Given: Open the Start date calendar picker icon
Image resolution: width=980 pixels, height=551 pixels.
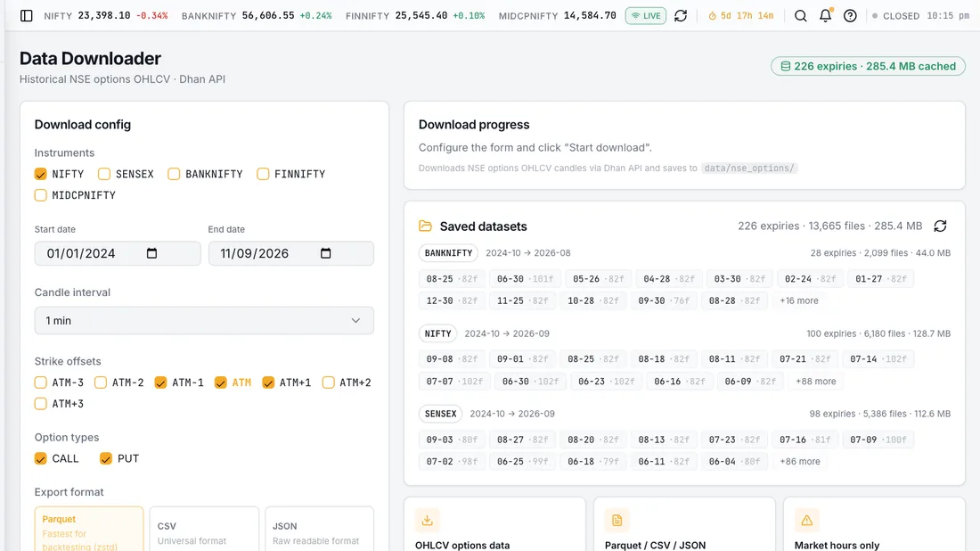Looking at the screenshot, I should coord(151,253).
